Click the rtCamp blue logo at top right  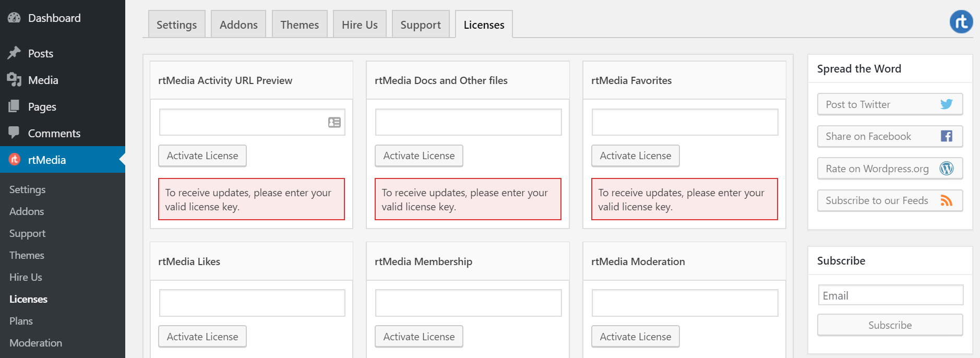[961, 22]
